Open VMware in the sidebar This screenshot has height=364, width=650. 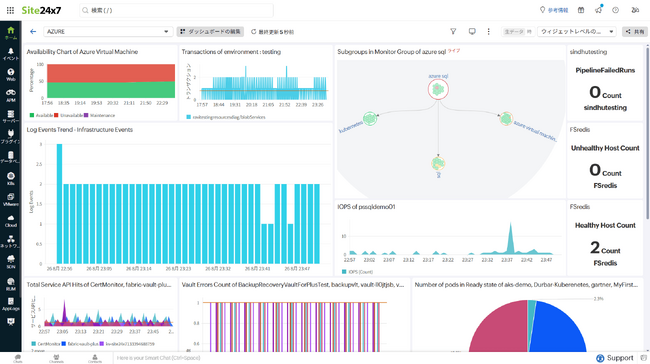(x=11, y=199)
